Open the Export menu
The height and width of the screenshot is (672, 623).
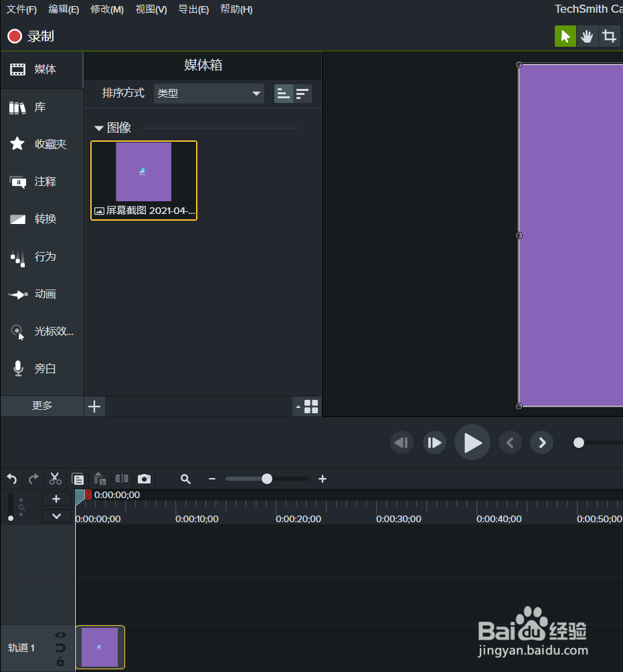193,9
